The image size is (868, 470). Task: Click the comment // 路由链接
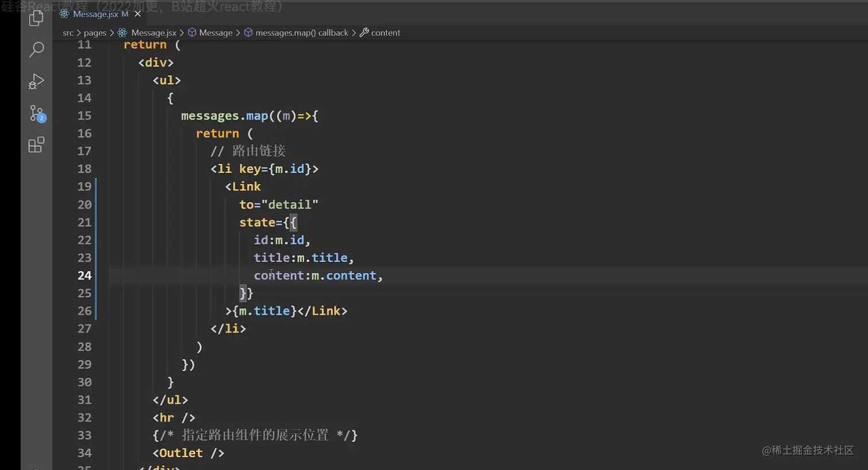pyautogui.click(x=248, y=151)
